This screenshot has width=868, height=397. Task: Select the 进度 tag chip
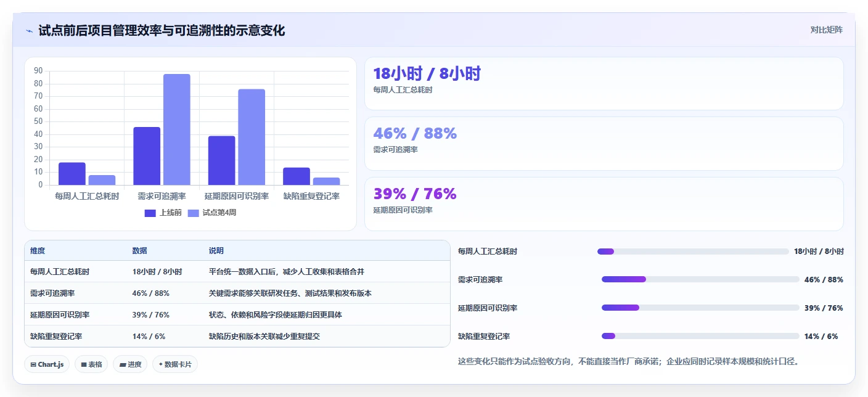pos(130,364)
